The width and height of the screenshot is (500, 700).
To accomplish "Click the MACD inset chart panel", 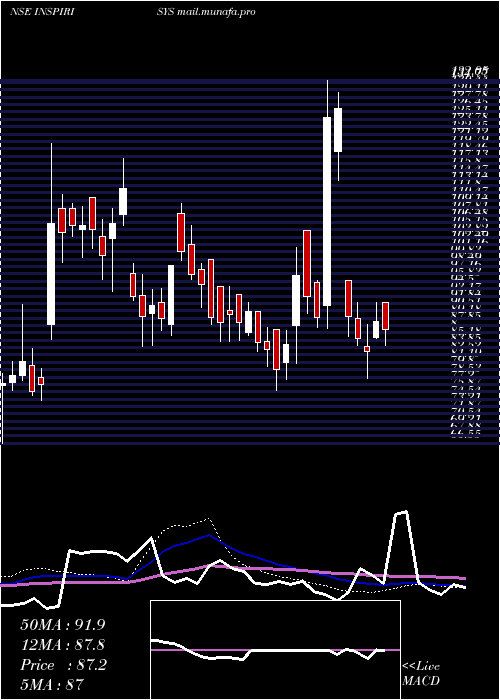I will pos(275,650).
